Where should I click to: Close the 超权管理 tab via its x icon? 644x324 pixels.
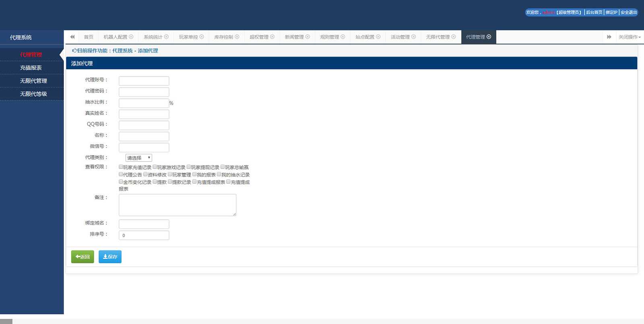point(272,37)
